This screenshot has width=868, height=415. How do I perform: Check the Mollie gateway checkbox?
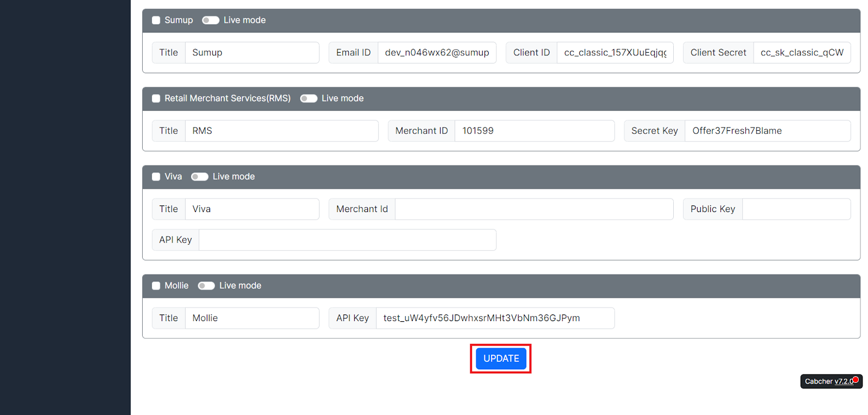tap(156, 285)
